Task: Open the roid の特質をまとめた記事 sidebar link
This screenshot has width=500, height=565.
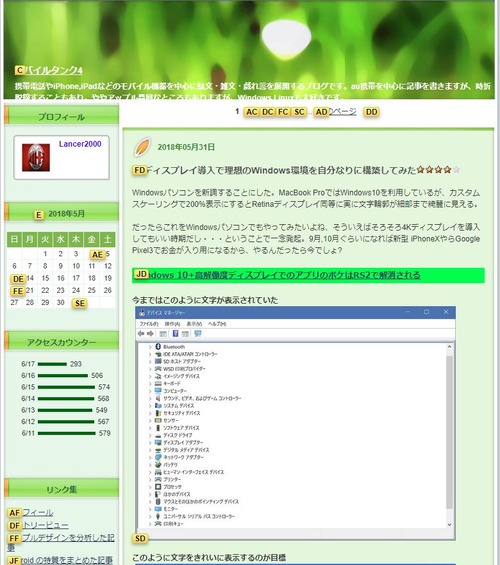Action: [61, 560]
